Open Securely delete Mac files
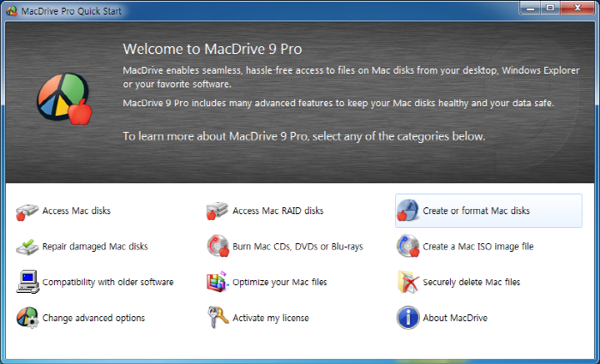The height and width of the screenshot is (364, 600). pyautogui.click(x=471, y=282)
